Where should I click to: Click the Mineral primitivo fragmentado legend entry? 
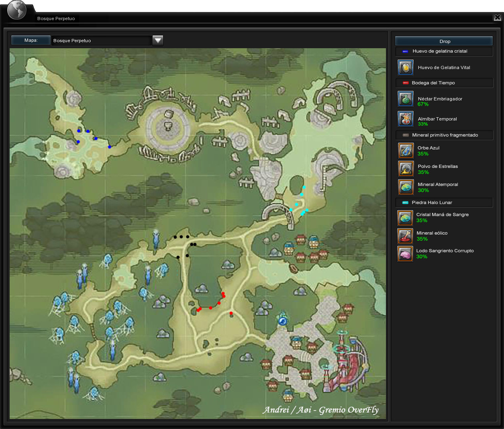pos(444,135)
